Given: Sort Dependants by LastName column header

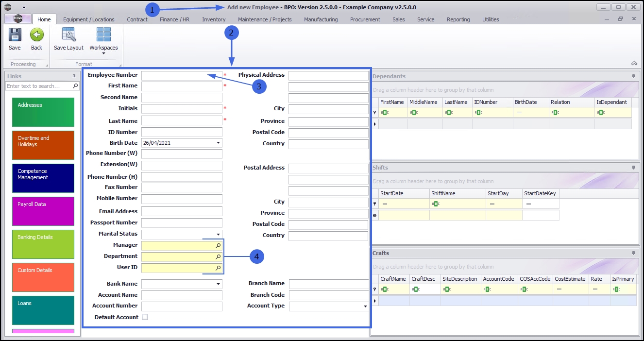Looking at the screenshot, I should 457,102.
